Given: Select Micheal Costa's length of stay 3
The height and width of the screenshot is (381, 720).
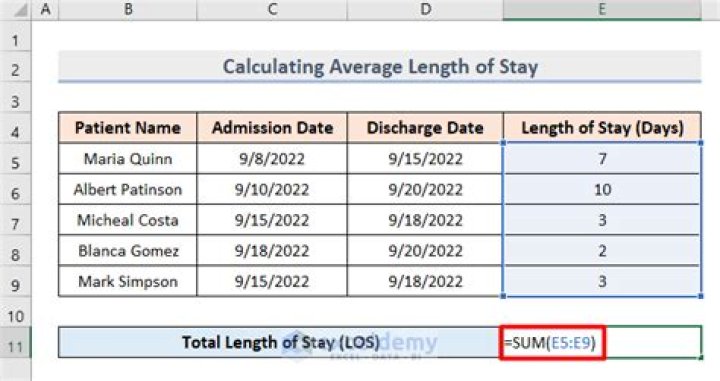Looking at the screenshot, I should click(x=602, y=220).
